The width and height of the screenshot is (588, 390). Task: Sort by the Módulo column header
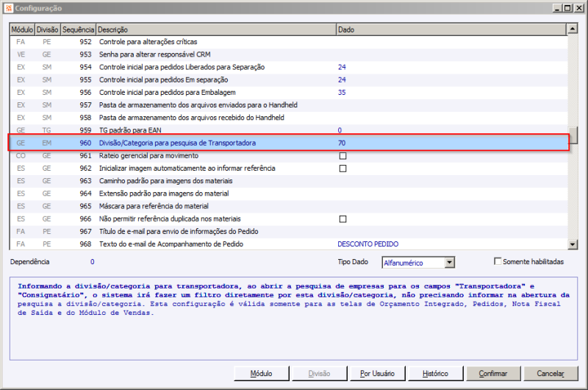[23, 29]
